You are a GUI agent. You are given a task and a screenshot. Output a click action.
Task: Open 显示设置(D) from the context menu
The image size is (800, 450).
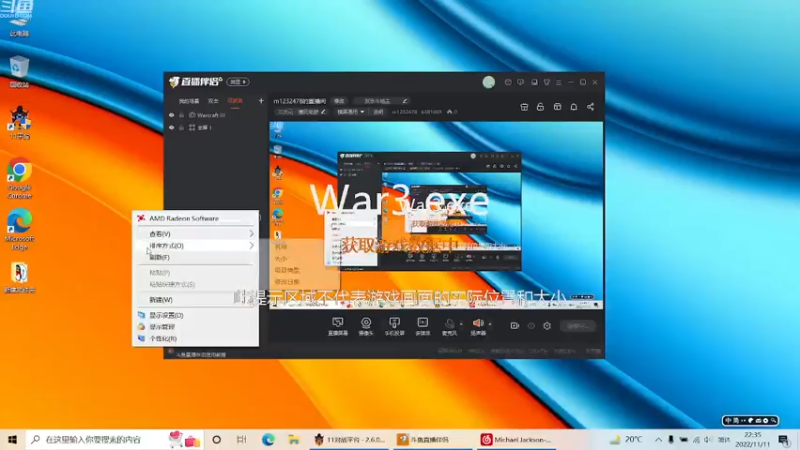point(195,315)
